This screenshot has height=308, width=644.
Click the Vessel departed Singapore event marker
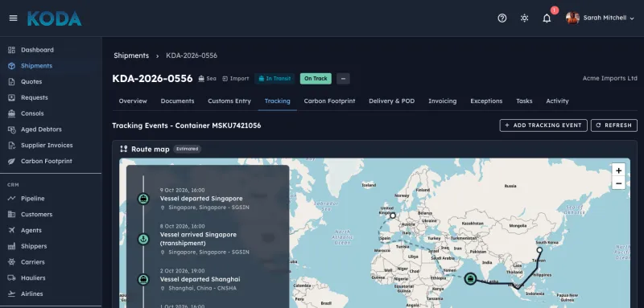[x=143, y=199]
